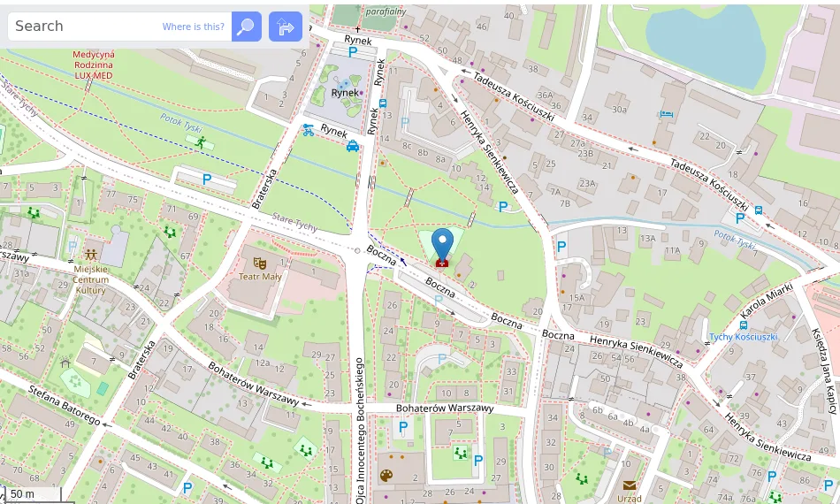Select parking icon beside Sienkiewicza building 14

pos(502,207)
